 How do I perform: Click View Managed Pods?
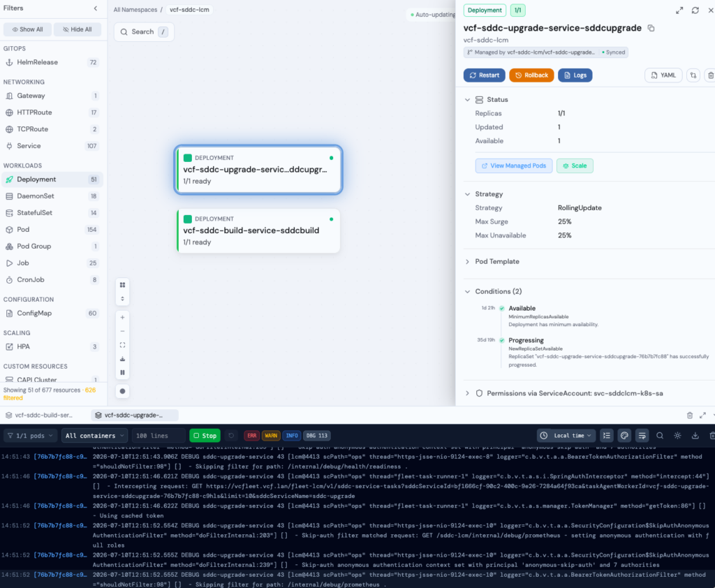[x=514, y=166]
